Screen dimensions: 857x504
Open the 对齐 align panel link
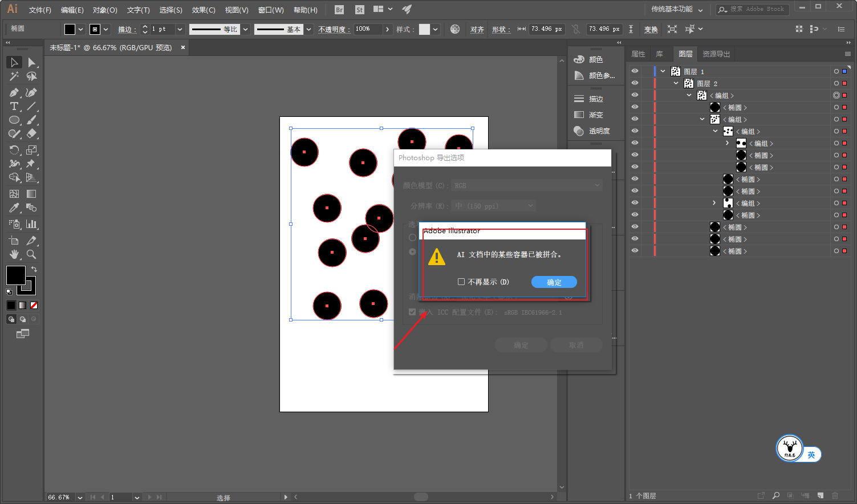(x=477, y=29)
